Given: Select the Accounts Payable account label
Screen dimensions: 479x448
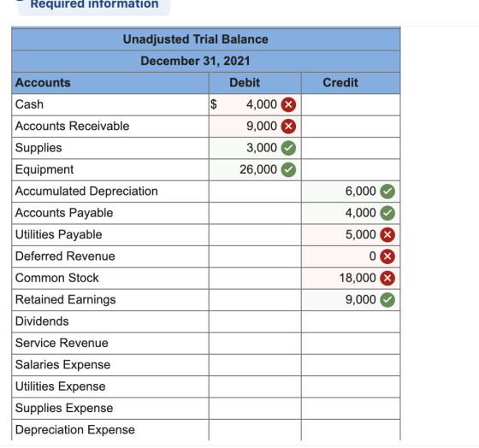Looking at the screenshot, I should pyautogui.click(x=64, y=213).
